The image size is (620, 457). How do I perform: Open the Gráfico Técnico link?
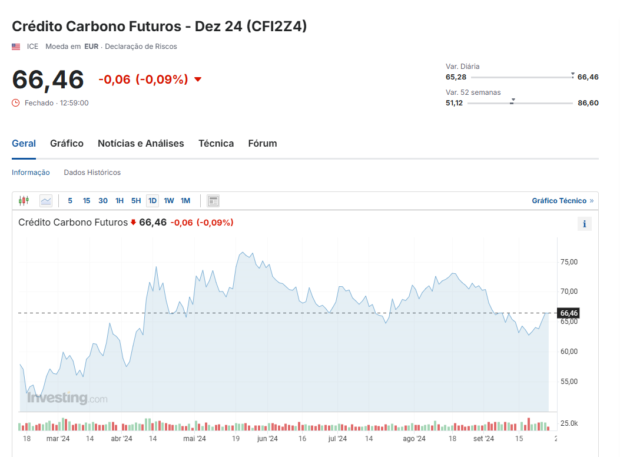tap(562, 201)
